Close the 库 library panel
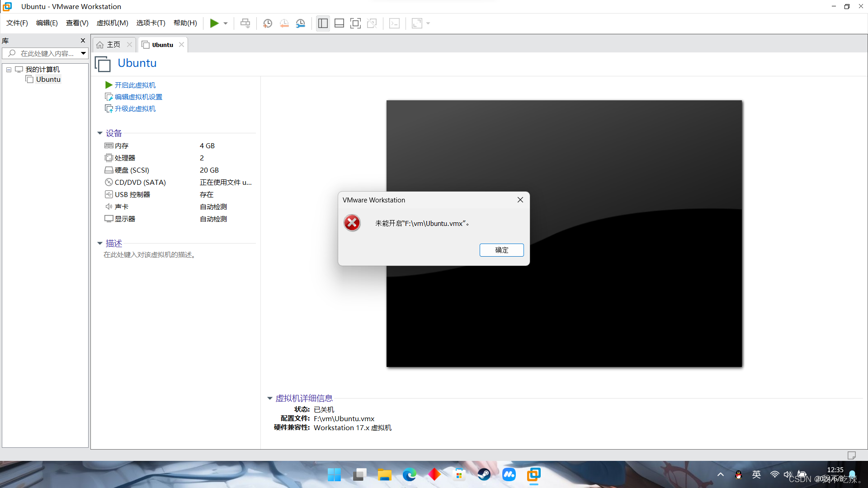The image size is (868, 488). click(x=83, y=40)
